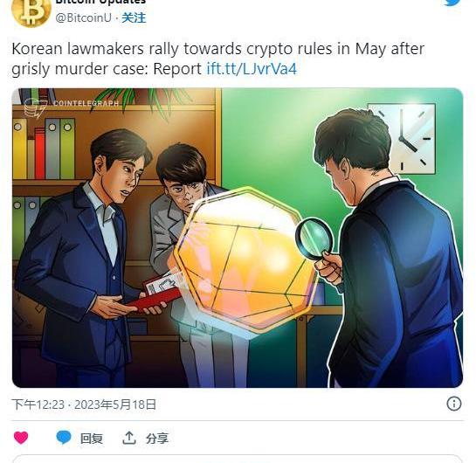Click the 回复 reply label
The image size is (476, 463).
92,439
